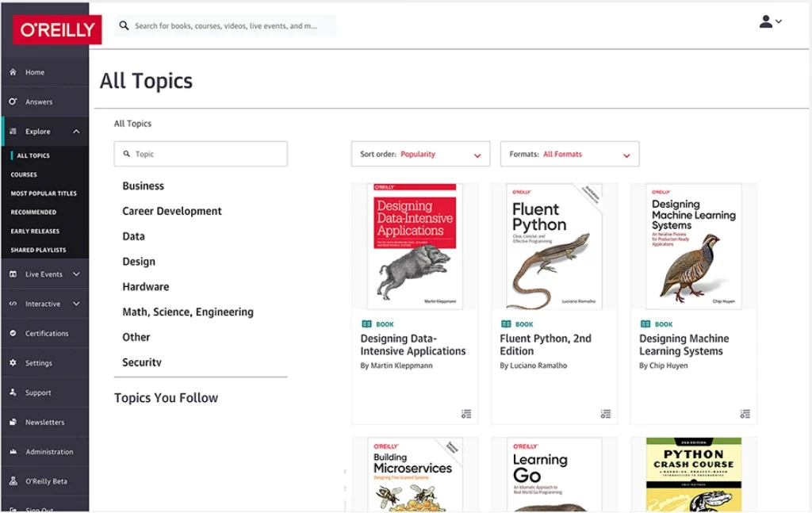812x513 pixels.
Task: Click the O'Reilly logo
Action: click(57, 30)
